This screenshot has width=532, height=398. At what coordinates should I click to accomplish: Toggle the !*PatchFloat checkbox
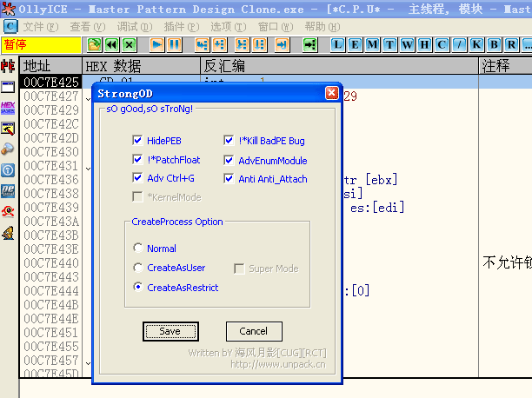pos(137,159)
